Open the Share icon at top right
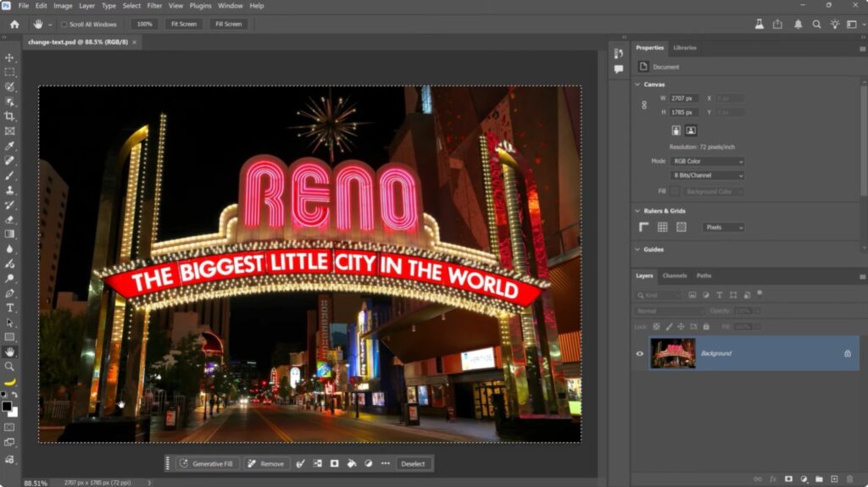The image size is (868, 487). (778, 25)
